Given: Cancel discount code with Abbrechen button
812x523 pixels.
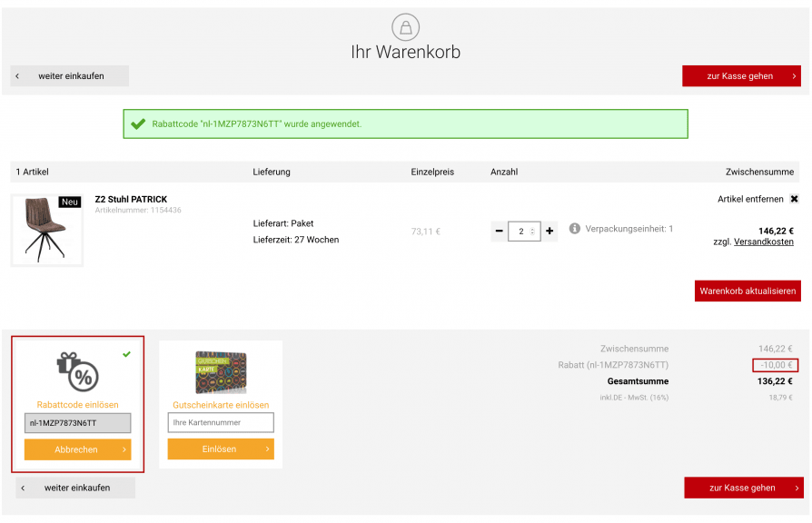Looking at the screenshot, I should 78,449.
